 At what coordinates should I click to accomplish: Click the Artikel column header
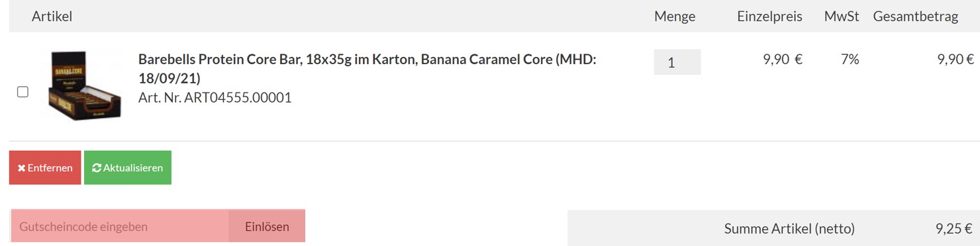coord(52,17)
